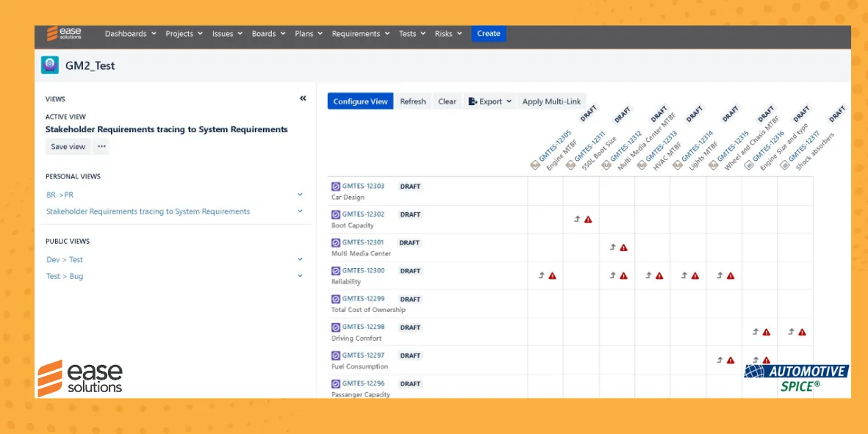Screen dimensions: 868x434
Task: Open column header link GMTES-12313
Action: coord(662,148)
